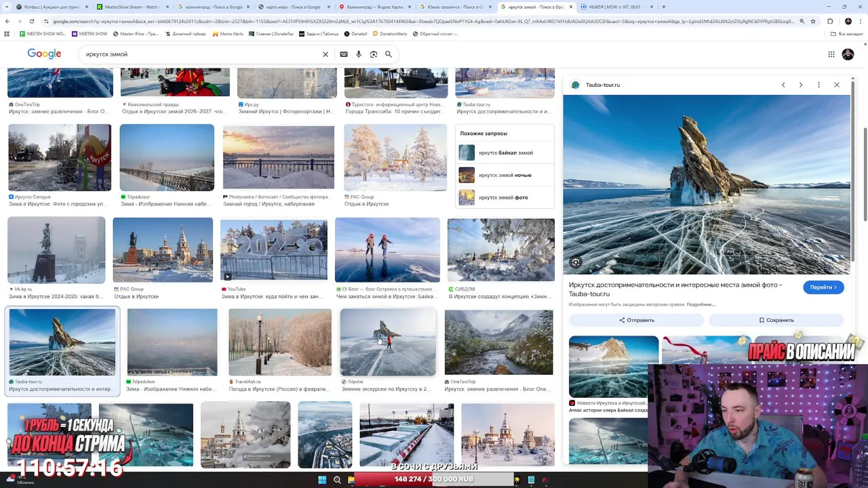Open the СИБДОМ frosty branches thumbnail
868x488 pixels.
[x=501, y=249]
